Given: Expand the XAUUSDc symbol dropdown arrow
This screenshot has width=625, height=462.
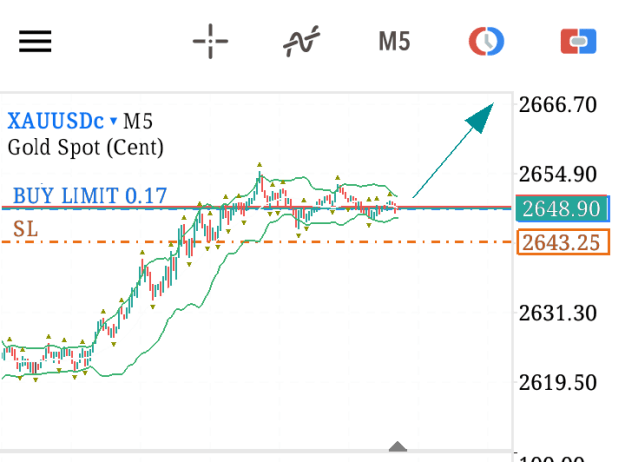Looking at the screenshot, I should (114, 120).
